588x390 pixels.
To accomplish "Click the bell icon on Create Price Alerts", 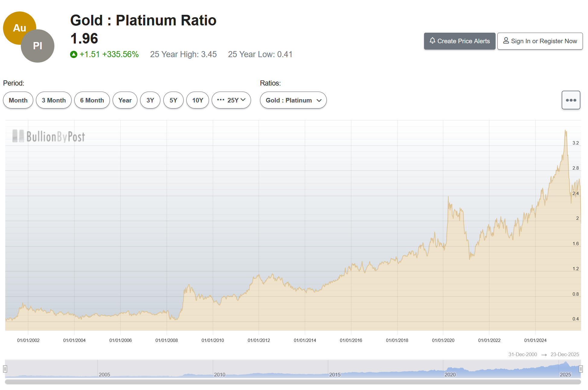I will 432,41.
